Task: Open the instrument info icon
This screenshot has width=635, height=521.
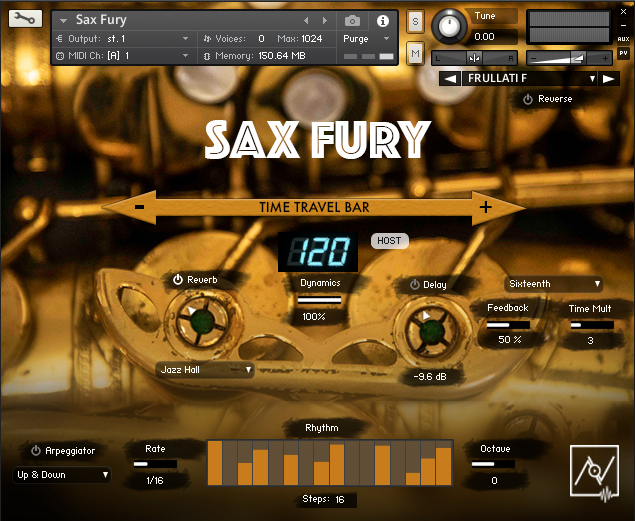Action: click(x=383, y=21)
